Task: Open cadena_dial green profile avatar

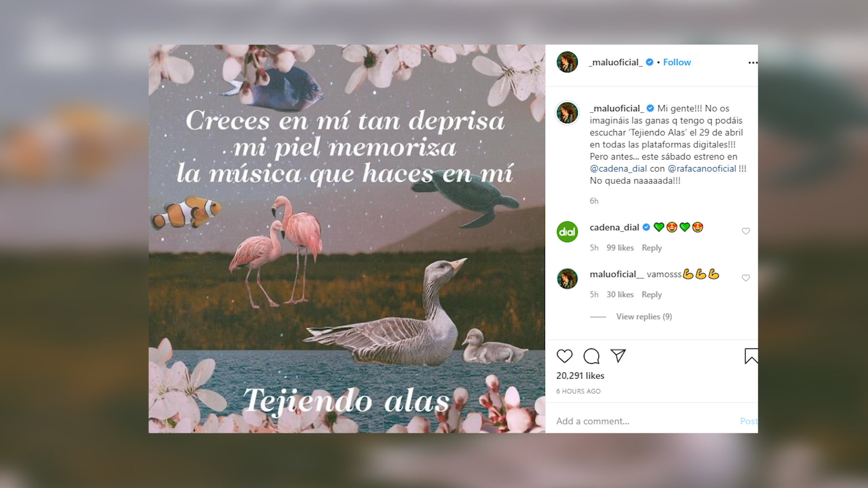Action: pyautogui.click(x=567, y=232)
